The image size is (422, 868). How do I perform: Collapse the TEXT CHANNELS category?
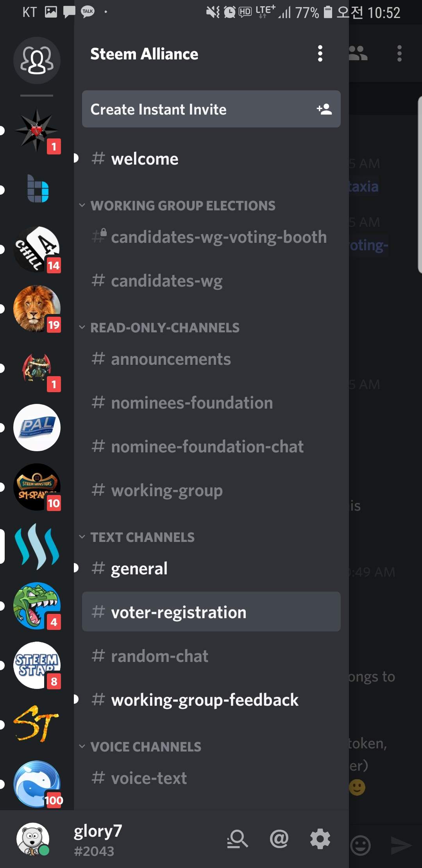point(142,537)
